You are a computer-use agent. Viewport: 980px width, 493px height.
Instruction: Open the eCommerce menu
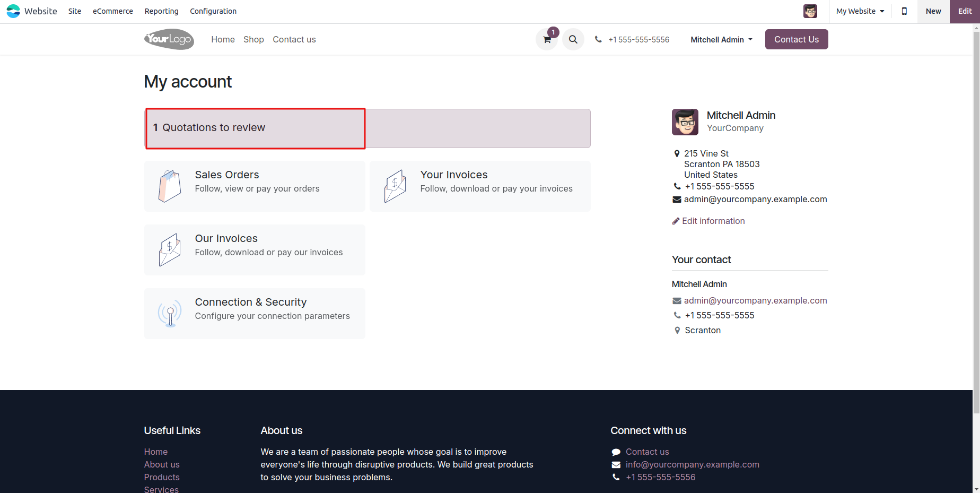pyautogui.click(x=112, y=11)
